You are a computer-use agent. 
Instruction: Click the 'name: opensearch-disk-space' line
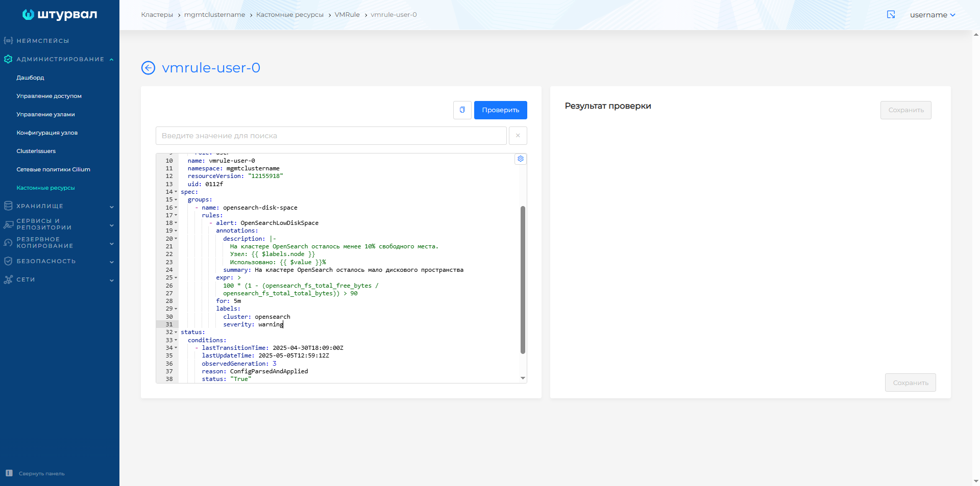coord(250,208)
